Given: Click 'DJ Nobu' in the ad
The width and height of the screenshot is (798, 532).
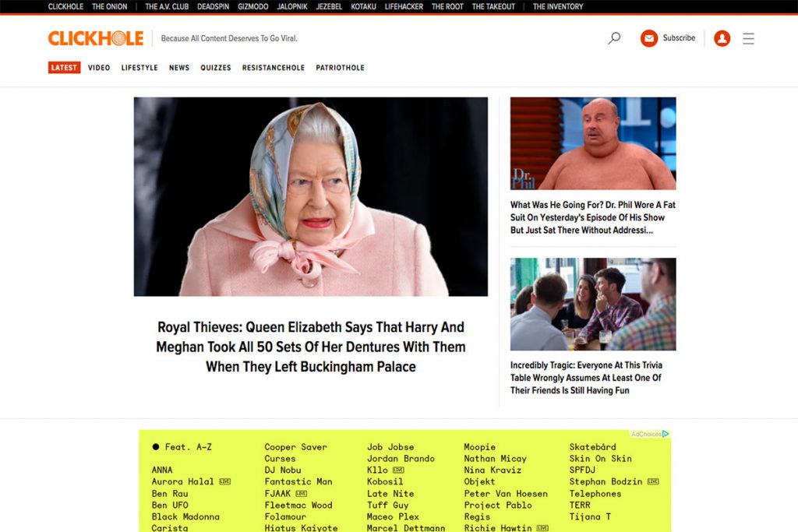Looking at the screenshot, I should click(x=282, y=470).
